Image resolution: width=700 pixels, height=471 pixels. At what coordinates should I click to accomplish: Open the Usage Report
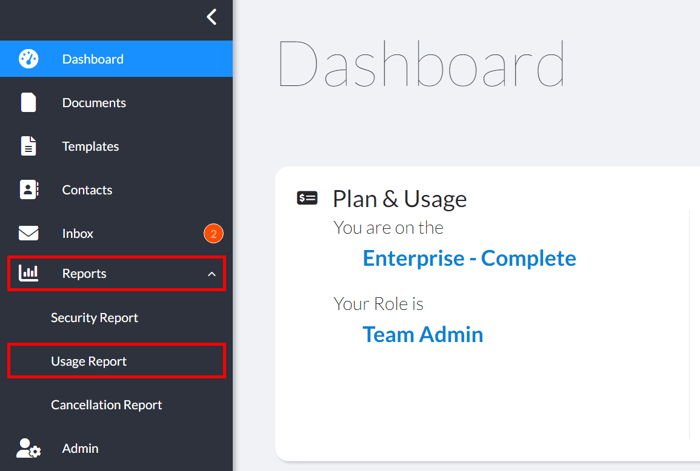(x=89, y=361)
